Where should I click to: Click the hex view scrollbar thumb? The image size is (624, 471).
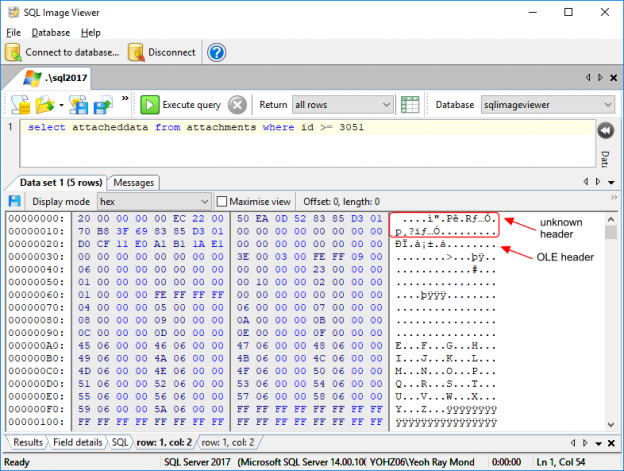pyautogui.click(x=610, y=232)
